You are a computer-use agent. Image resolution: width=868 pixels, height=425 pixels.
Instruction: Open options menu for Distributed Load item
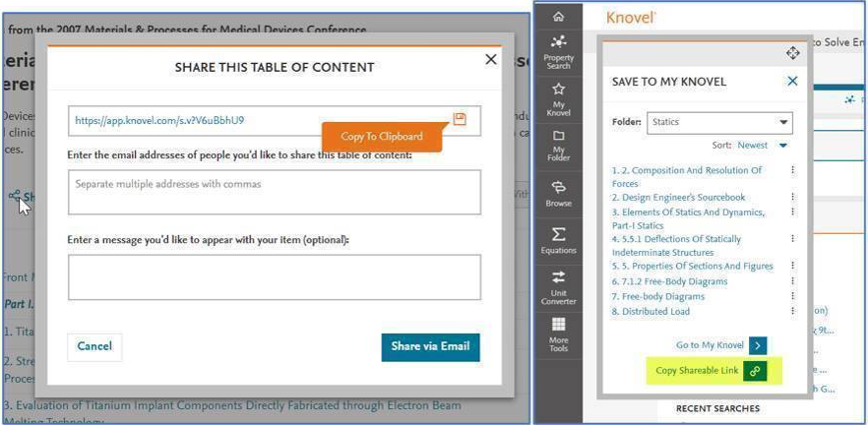coord(792,311)
